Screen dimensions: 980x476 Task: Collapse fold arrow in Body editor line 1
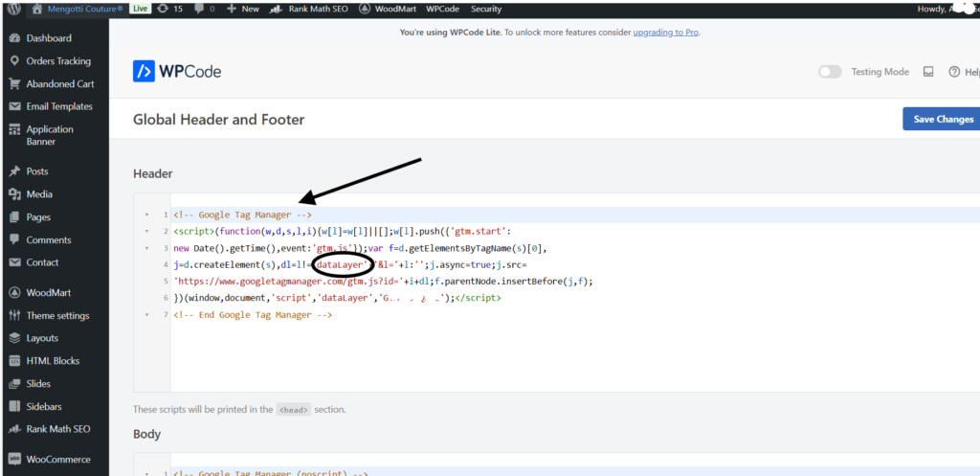tap(146, 473)
